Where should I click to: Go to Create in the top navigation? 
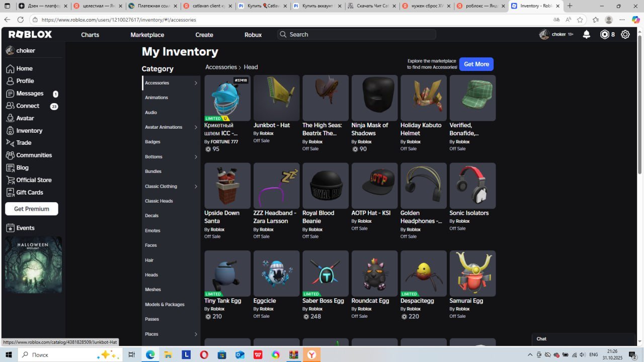tap(204, 35)
